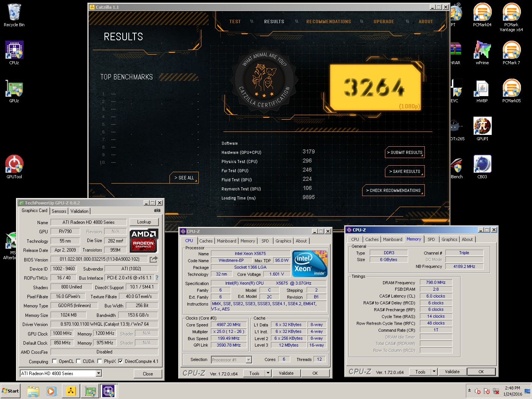
Task: Click OK in CPU-Z Memory window
Action: click(x=481, y=372)
